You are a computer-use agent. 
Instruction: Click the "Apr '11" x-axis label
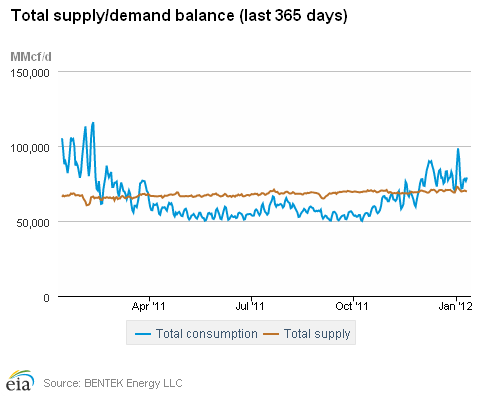pos(149,306)
